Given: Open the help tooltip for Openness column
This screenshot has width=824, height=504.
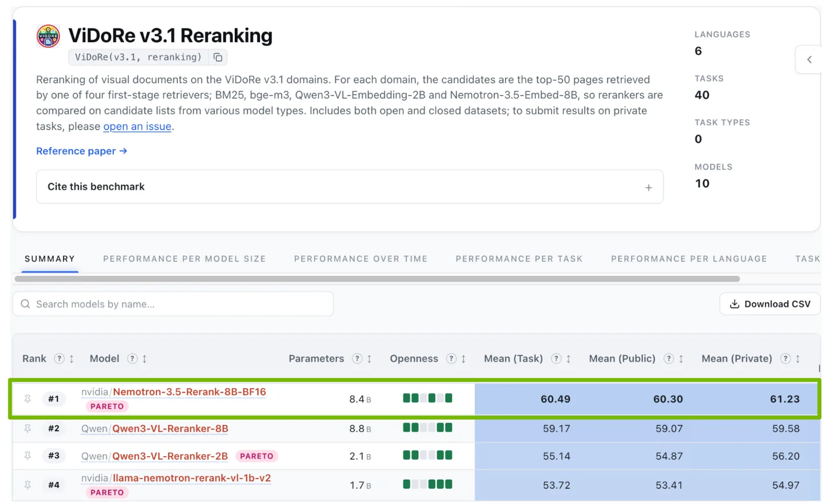Looking at the screenshot, I should tap(451, 358).
